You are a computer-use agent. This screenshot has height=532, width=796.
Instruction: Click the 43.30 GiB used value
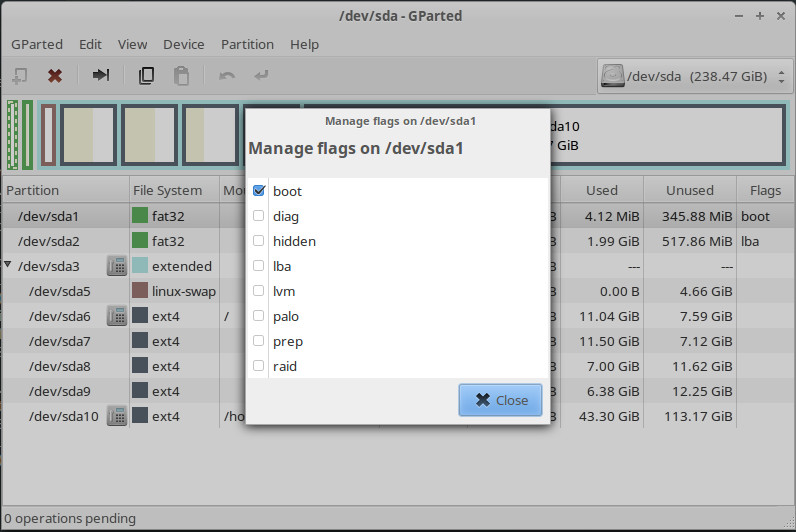tap(609, 416)
